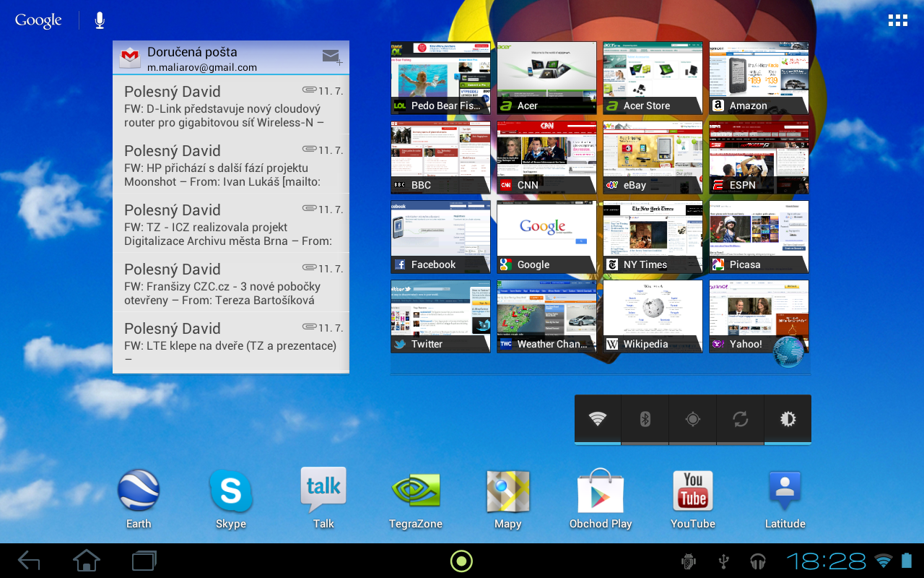Open Skype

pyautogui.click(x=230, y=490)
